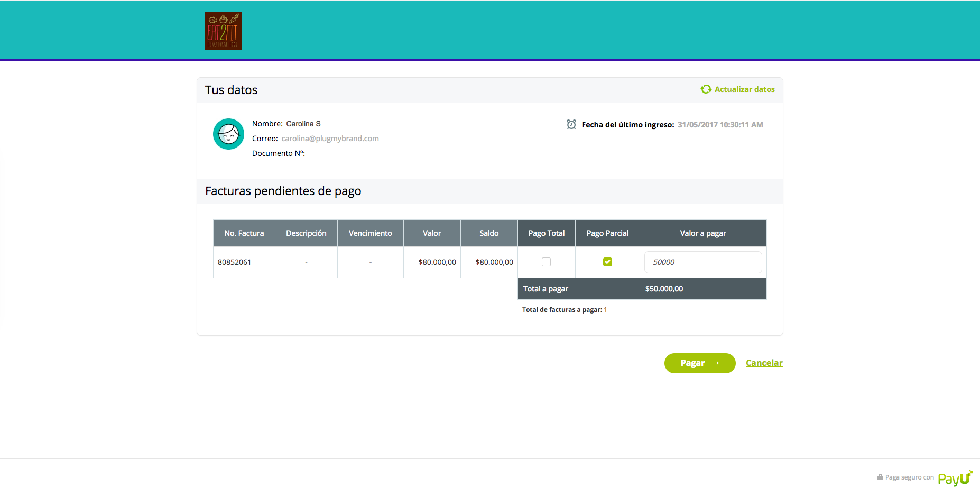Click the No. Factura column header
The width and height of the screenshot is (980, 497).
click(x=244, y=233)
